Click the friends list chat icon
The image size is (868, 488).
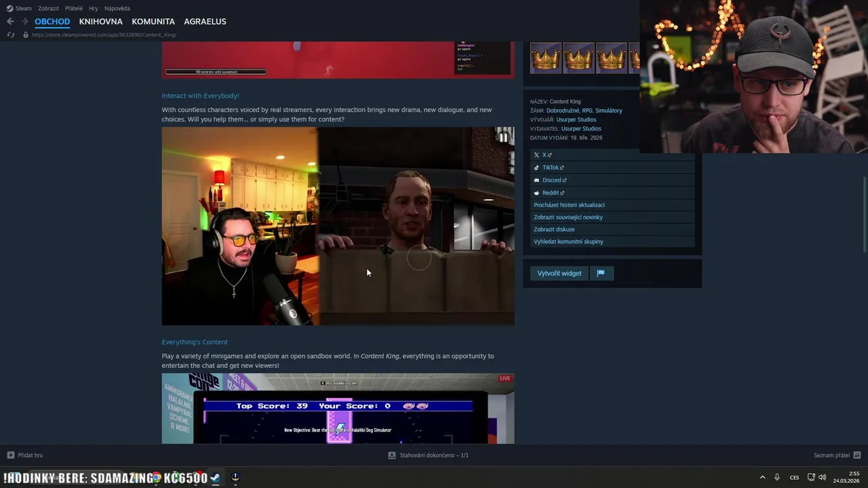click(857, 455)
